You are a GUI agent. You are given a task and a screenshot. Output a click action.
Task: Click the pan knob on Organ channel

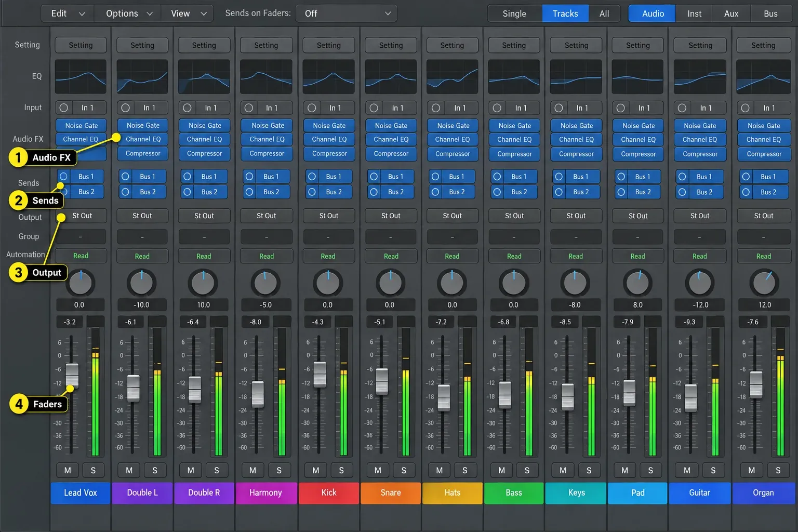[764, 283]
